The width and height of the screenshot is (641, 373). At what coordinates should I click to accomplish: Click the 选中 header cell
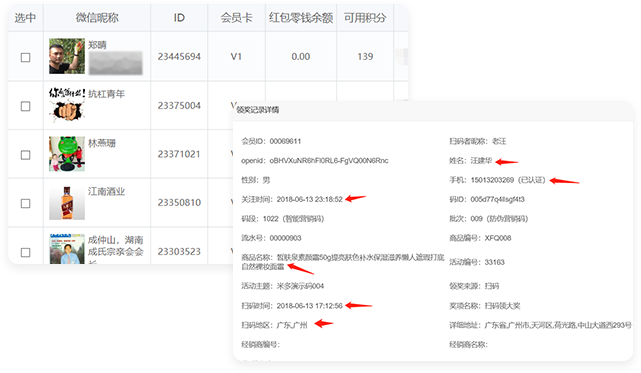coord(25,18)
